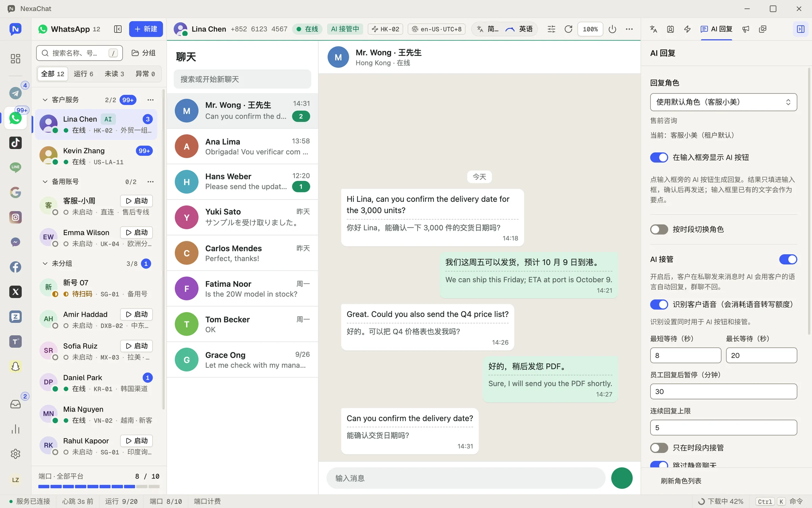Collapse the left account panel icon

coord(118,29)
